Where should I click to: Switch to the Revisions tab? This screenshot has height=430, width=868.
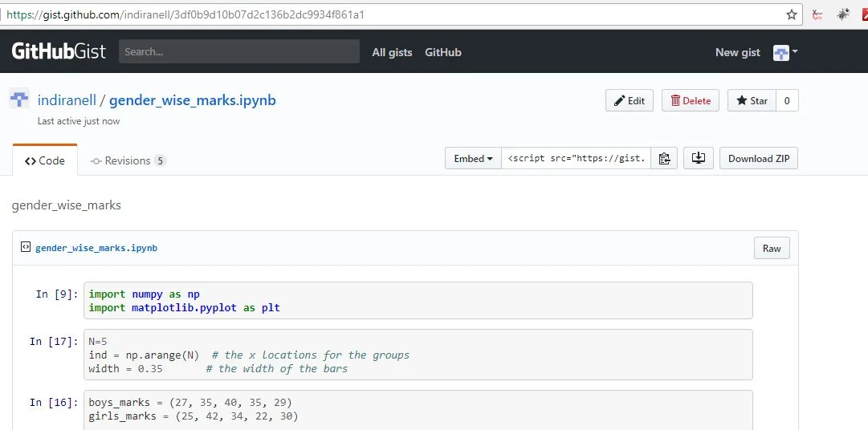click(128, 161)
